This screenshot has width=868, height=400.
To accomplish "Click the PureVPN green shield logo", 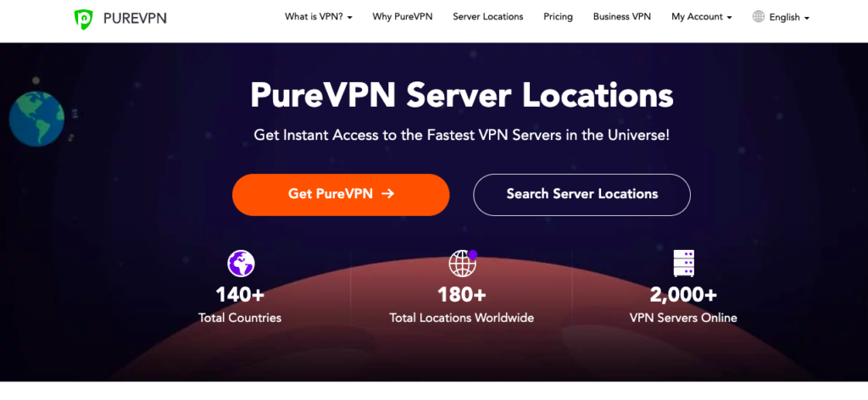I will (x=84, y=19).
